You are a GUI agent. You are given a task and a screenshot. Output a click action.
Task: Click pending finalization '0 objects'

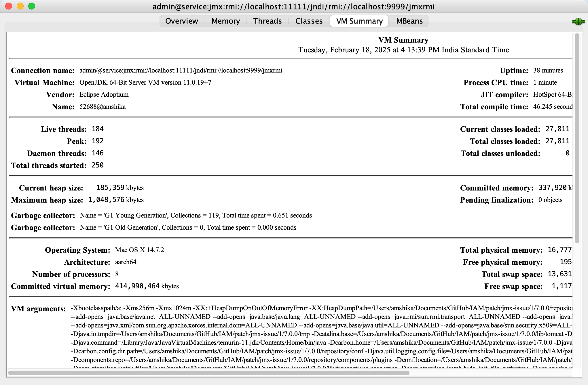click(550, 200)
